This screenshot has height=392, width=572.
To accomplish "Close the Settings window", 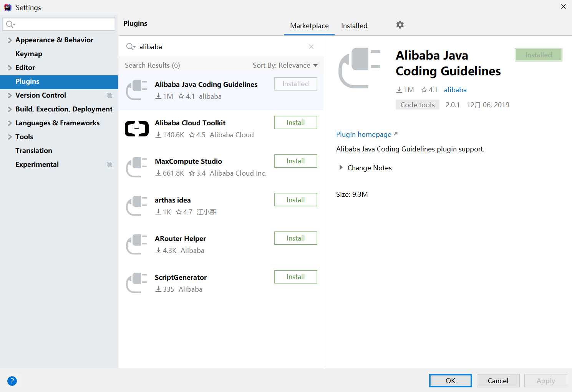I will 563,7.
